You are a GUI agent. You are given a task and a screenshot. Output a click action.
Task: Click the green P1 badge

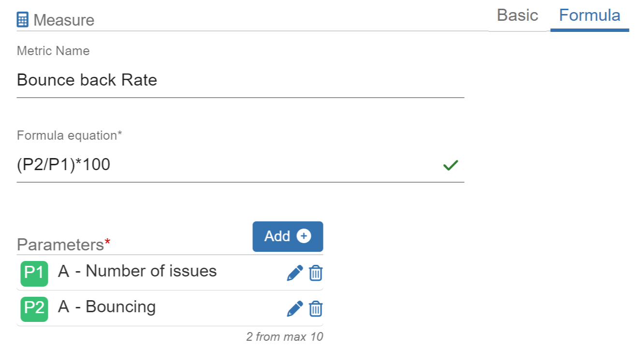tap(34, 273)
